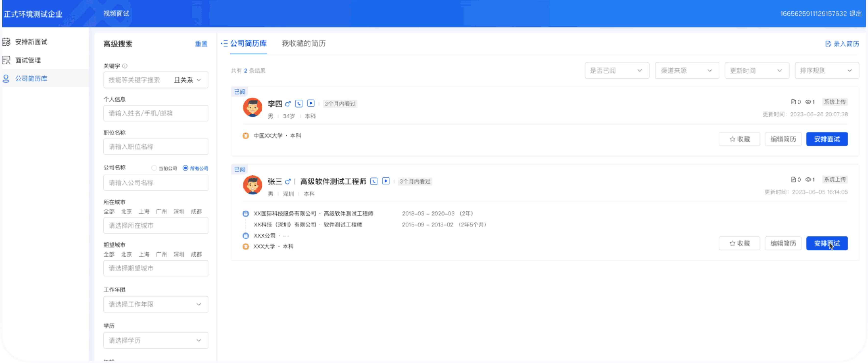868x363 pixels.
Task: Select the 所有公司 radio button
Action: [185, 168]
